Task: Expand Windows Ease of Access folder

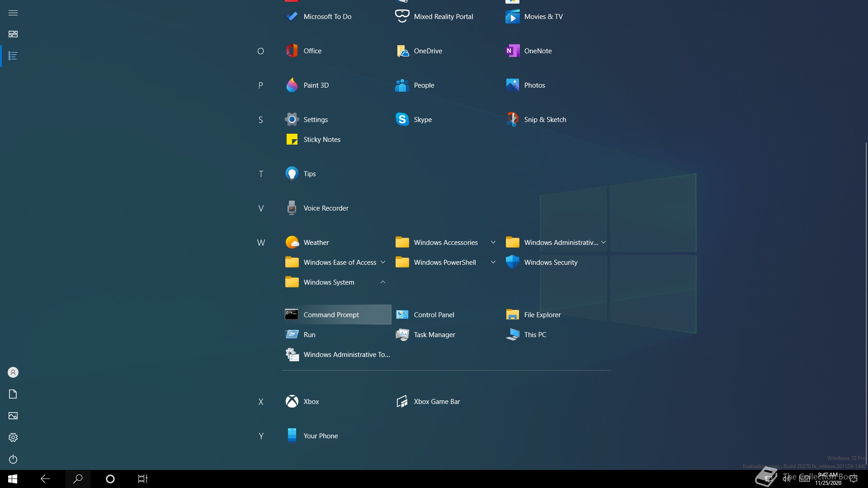Action: point(336,263)
